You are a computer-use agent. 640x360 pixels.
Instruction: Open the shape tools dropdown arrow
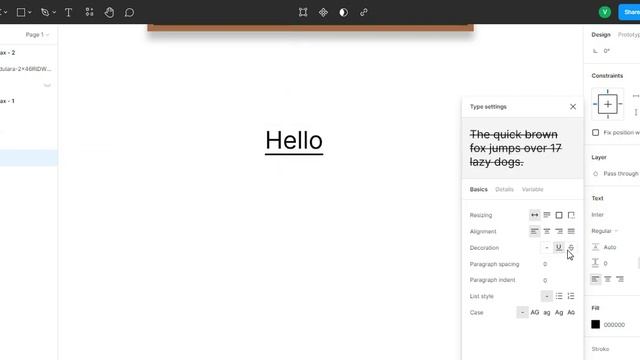[30, 13]
